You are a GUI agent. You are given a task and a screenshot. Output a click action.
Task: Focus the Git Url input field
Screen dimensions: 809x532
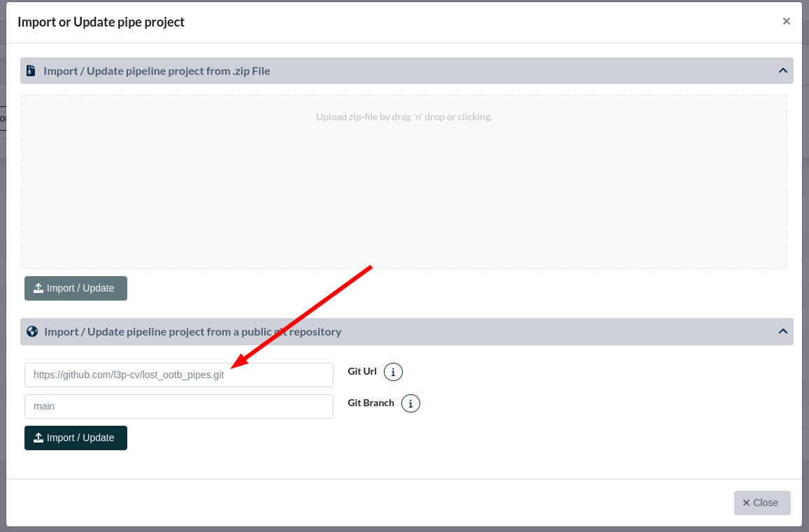tap(178, 375)
